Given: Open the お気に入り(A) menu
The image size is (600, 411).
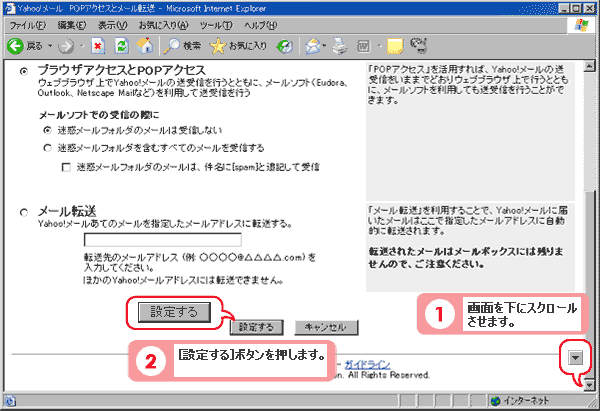Looking at the screenshot, I should pyautogui.click(x=163, y=26).
